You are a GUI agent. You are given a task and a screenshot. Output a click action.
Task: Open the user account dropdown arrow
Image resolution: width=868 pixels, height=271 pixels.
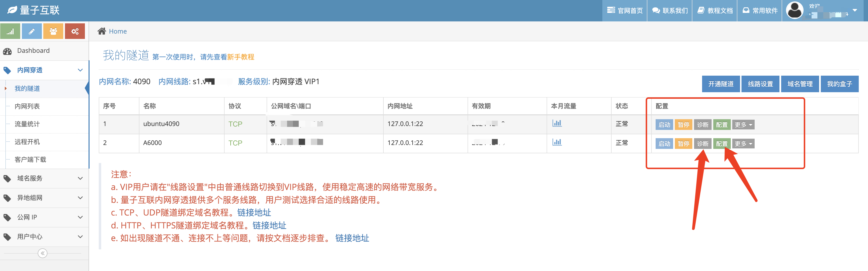coord(855,10)
